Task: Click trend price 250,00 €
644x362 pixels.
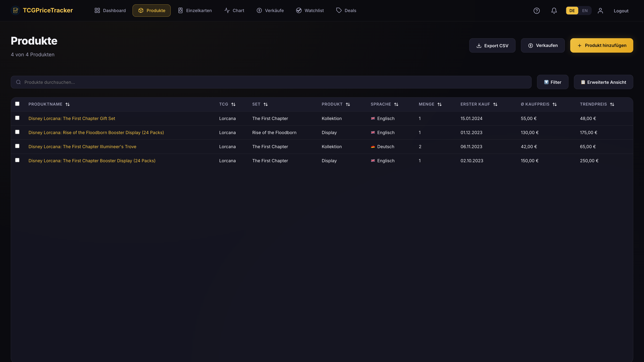Action: [589, 161]
